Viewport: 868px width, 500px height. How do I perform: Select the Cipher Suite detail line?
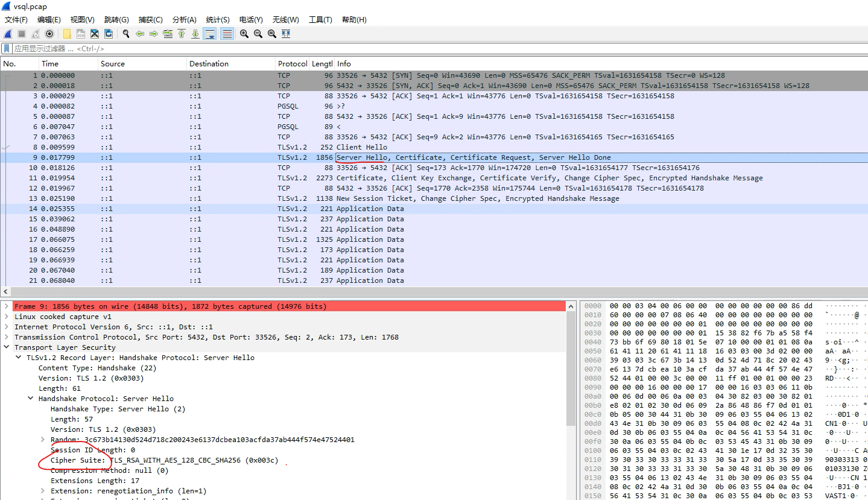tap(165, 460)
